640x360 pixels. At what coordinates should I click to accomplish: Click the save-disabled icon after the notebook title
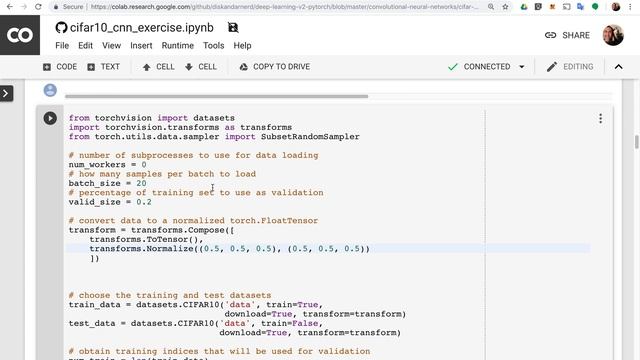pyautogui.click(x=233, y=28)
